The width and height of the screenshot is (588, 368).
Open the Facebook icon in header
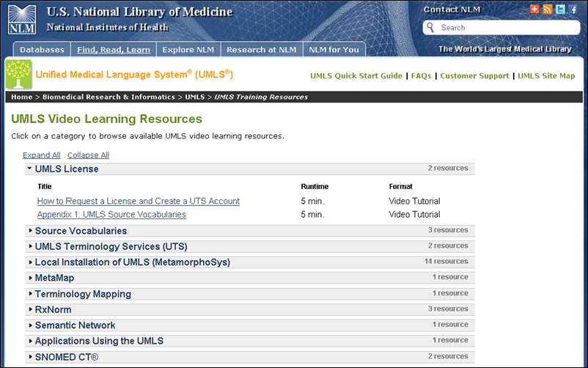(x=573, y=9)
